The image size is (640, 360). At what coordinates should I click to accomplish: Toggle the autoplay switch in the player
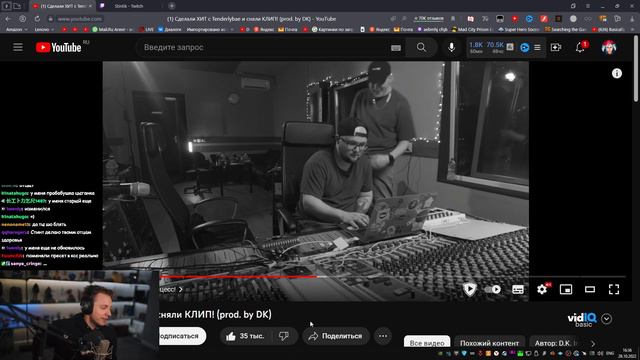(493, 289)
